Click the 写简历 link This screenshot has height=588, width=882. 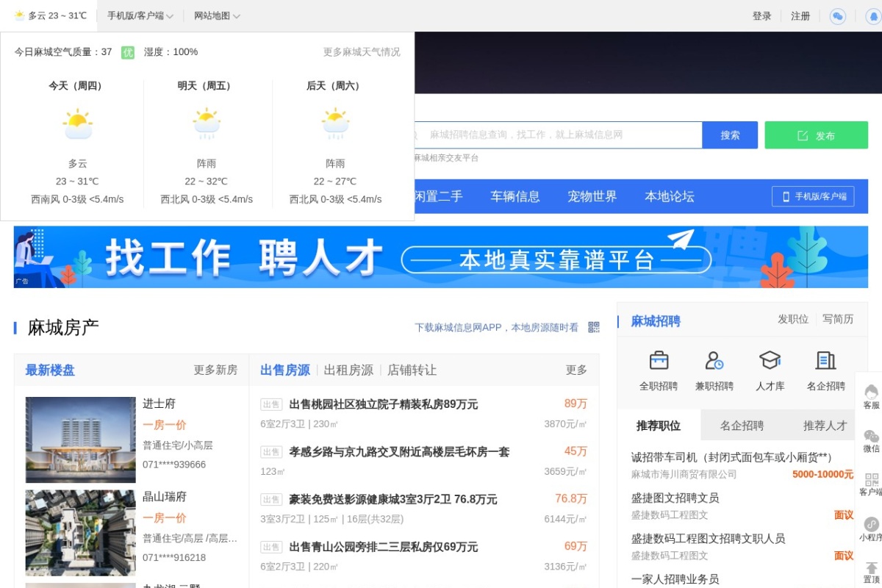tap(838, 319)
